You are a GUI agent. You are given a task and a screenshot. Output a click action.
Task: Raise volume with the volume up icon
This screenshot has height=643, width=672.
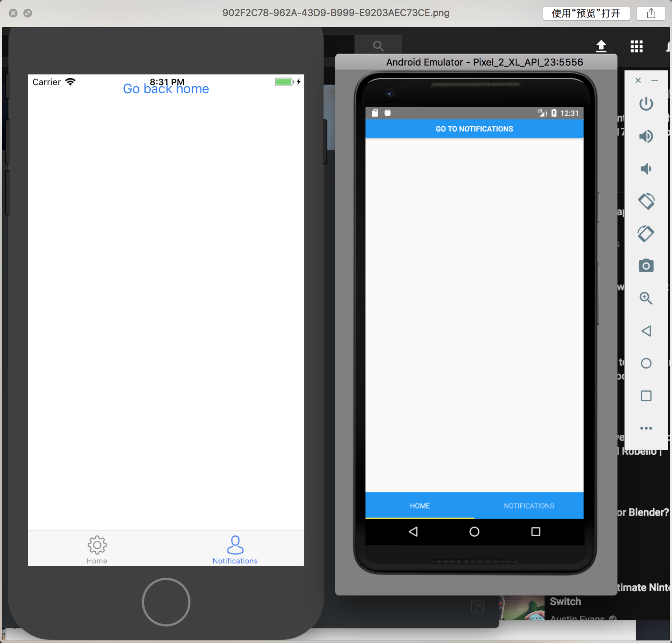[x=646, y=136]
